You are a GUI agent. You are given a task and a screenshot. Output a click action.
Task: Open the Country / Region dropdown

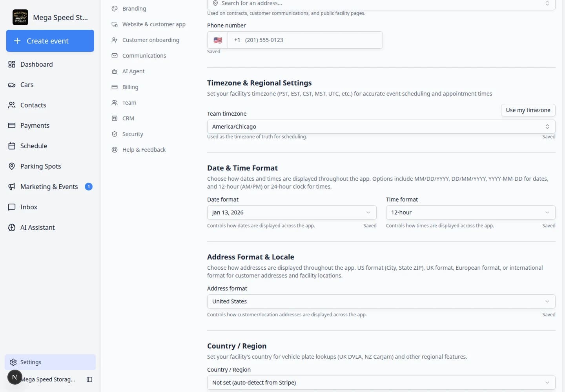click(x=381, y=383)
